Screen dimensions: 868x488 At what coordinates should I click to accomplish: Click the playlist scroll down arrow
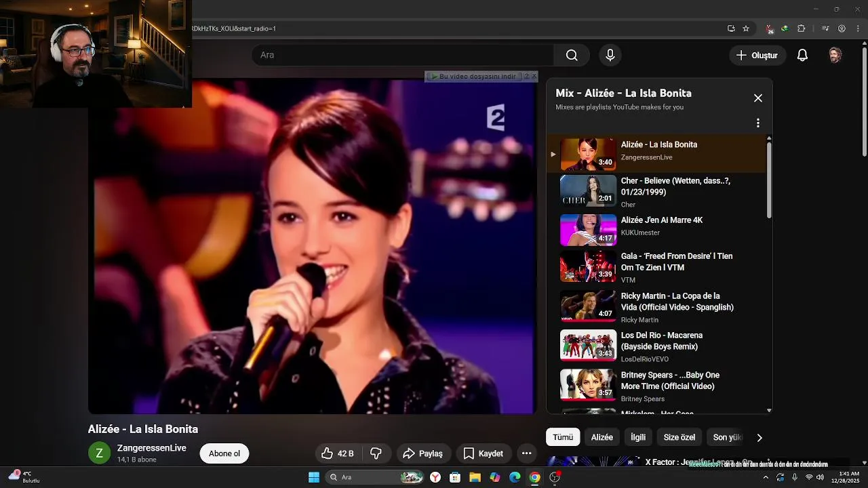(769, 410)
